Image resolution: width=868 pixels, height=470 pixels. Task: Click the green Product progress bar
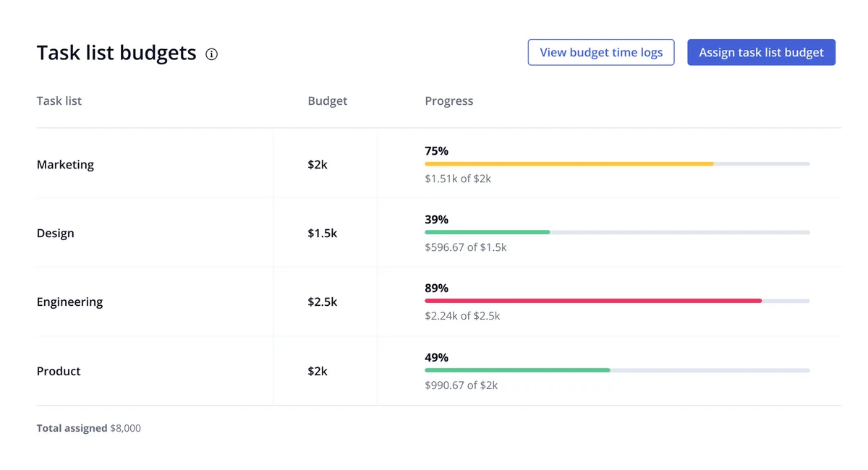tap(517, 370)
